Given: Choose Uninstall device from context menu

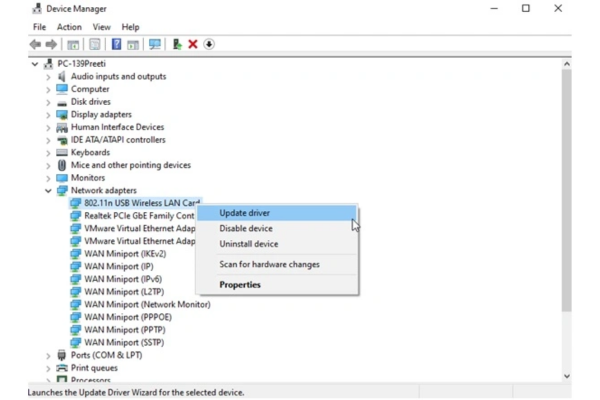Looking at the screenshot, I should (277, 244).
